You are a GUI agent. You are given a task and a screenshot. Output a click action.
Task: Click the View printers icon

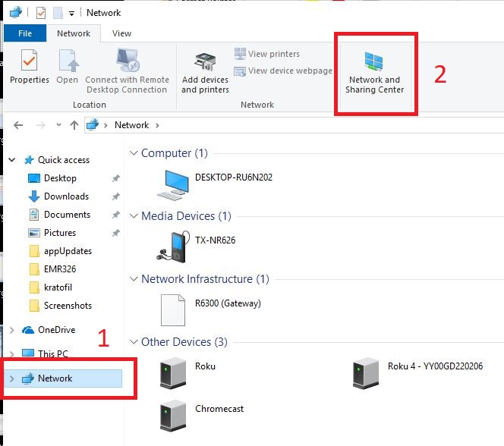pos(240,54)
